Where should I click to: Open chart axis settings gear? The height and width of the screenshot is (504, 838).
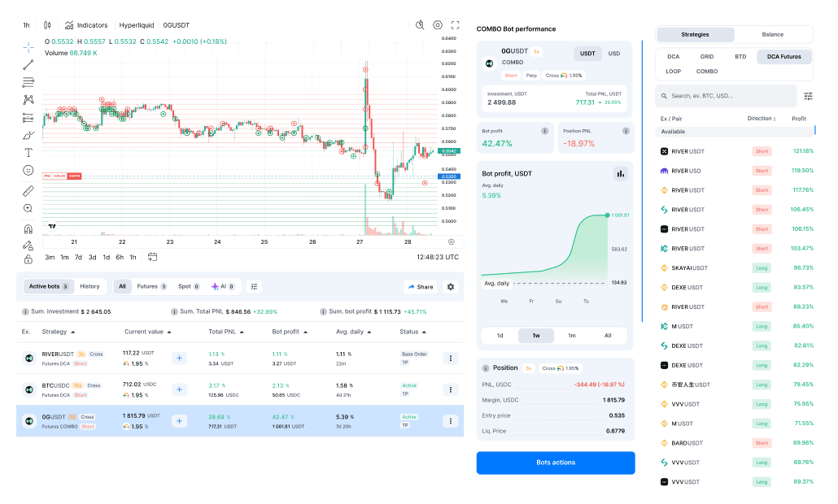pyautogui.click(x=452, y=242)
